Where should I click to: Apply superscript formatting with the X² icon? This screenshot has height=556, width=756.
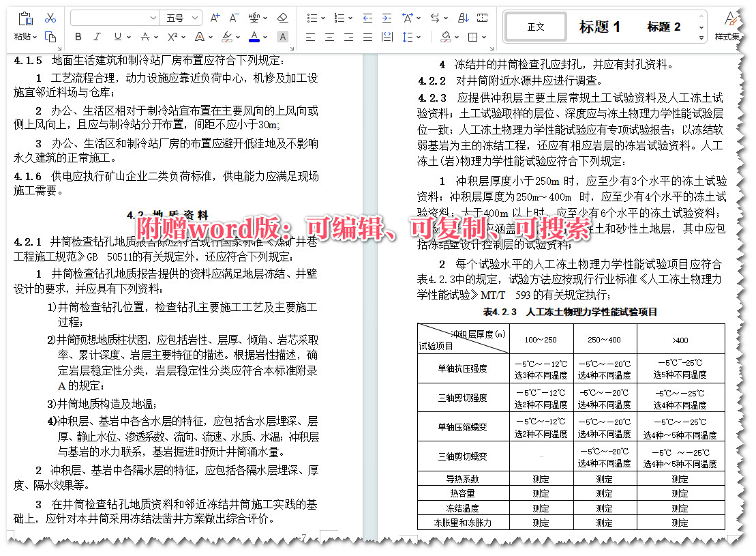[x=171, y=36]
